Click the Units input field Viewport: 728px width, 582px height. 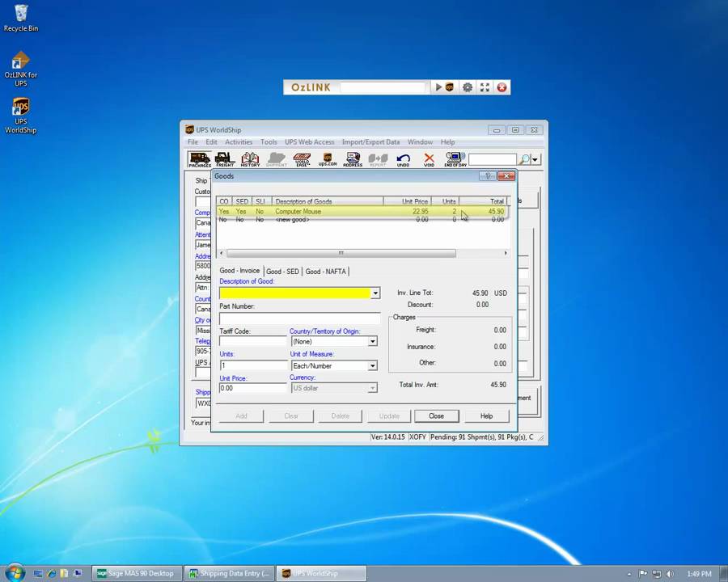click(x=253, y=365)
